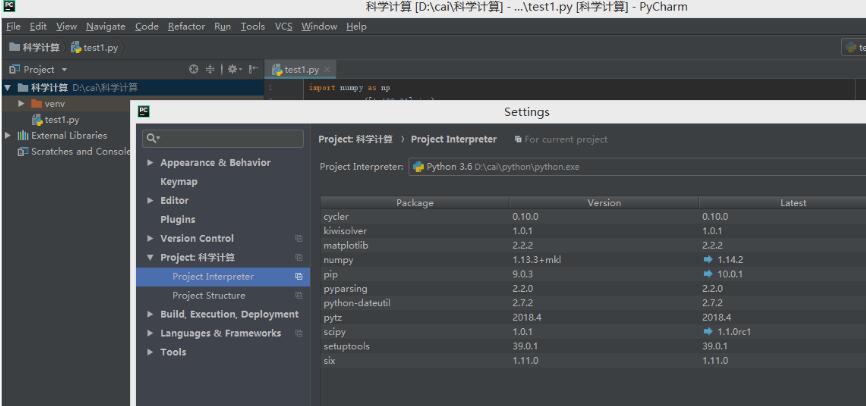Open the Project panel gear settings
Viewport: 866px width, 406px height.
pyautogui.click(x=233, y=70)
